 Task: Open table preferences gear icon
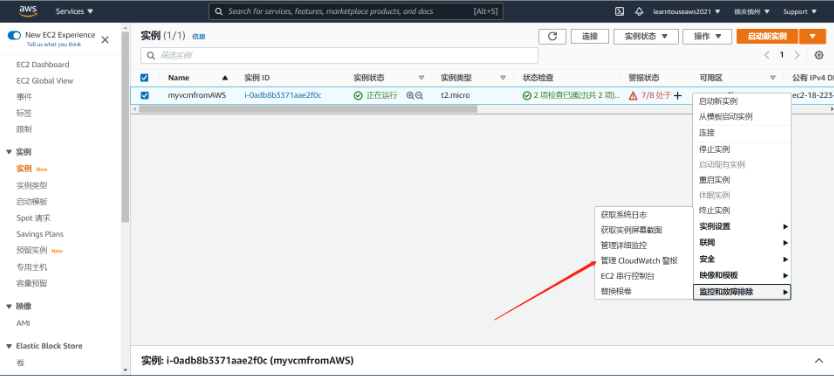pyautogui.click(x=819, y=55)
